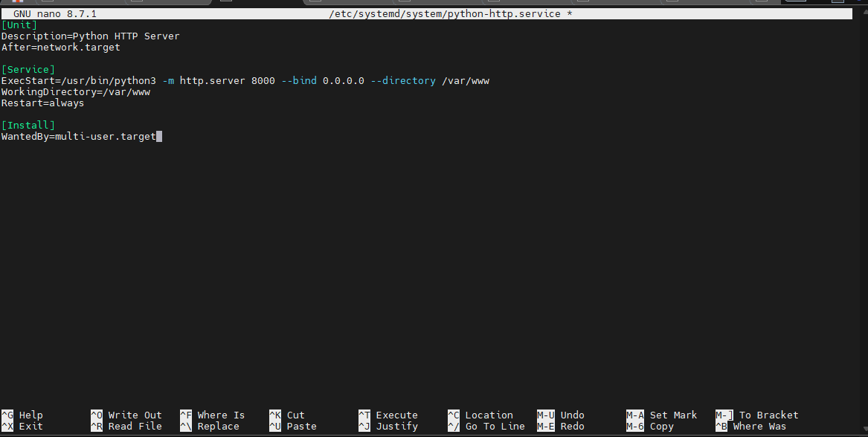Click the file path in title bar
868x437 pixels.
(x=445, y=14)
